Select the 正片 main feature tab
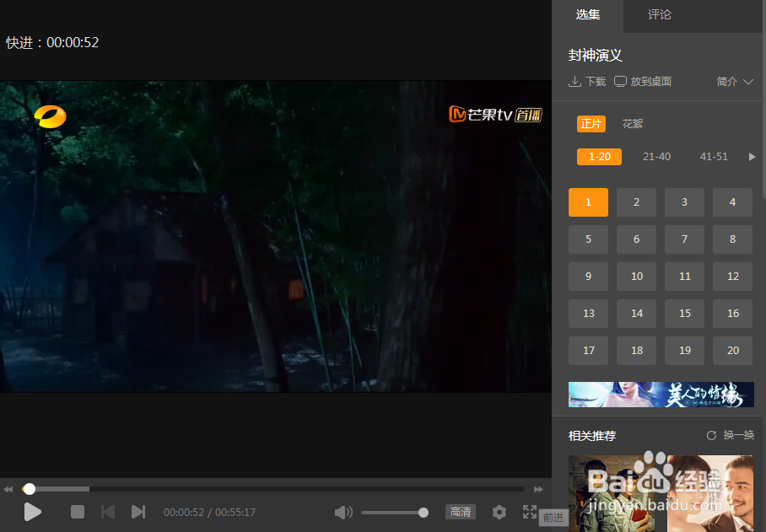766x532 pixels. click(x=591, y=124)
